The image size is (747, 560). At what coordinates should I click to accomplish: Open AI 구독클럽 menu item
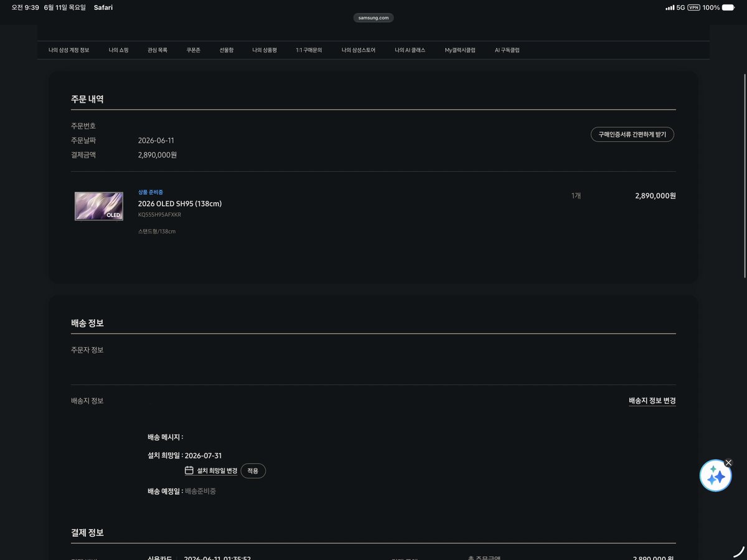click(507, 50)
